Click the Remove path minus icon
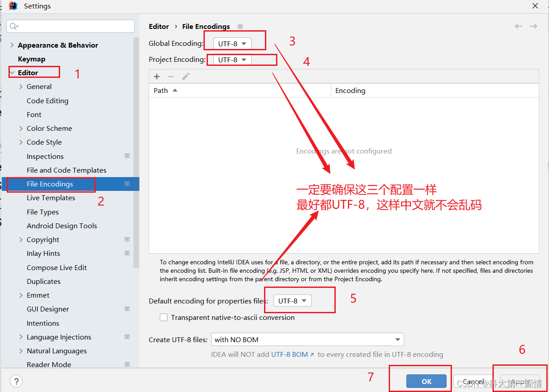Viewport: 549px width, 392px height. click(171, 77)
